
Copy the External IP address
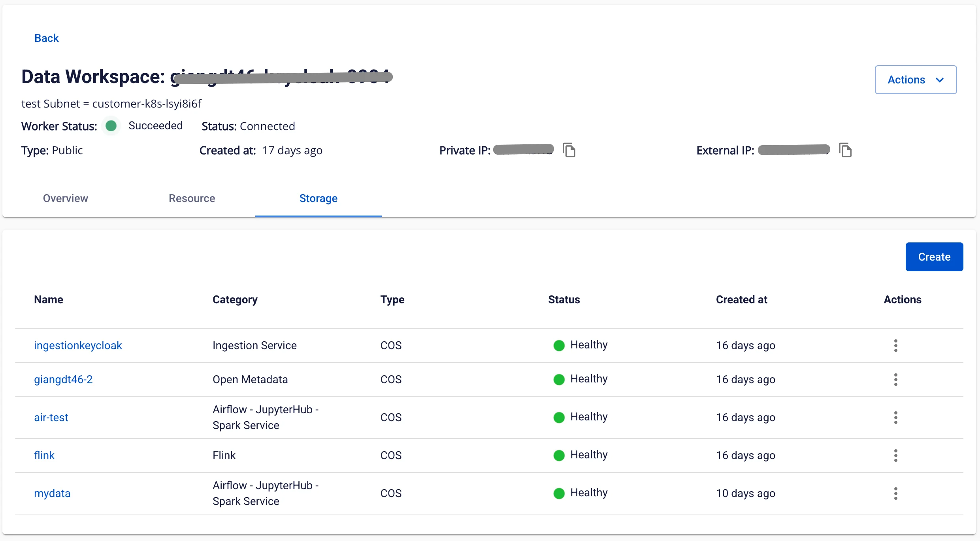[x=845, y=150]
